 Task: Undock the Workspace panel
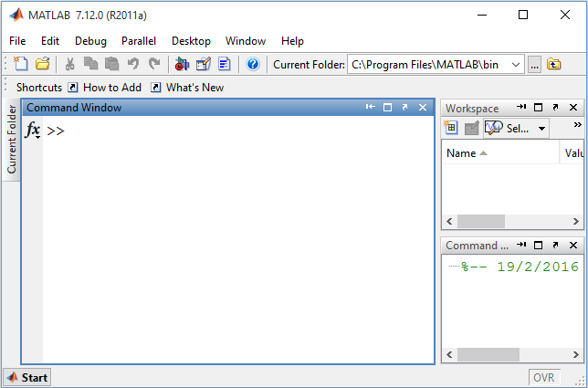point(555,107)
